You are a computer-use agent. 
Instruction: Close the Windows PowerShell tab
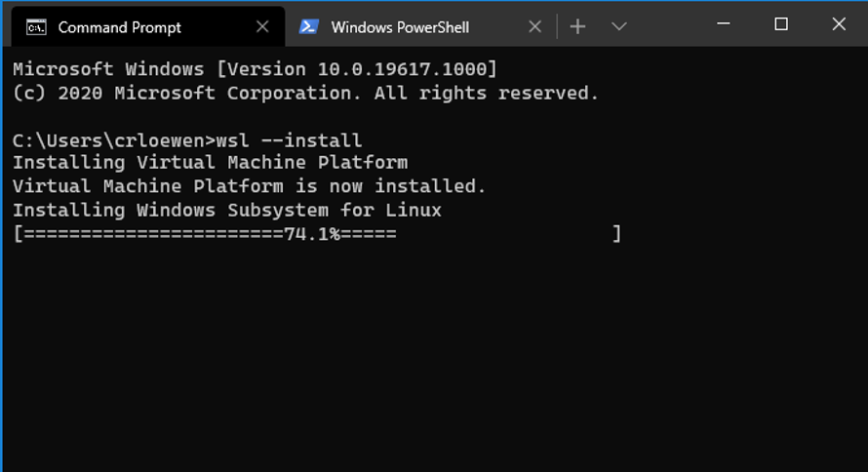pos(534,27)
